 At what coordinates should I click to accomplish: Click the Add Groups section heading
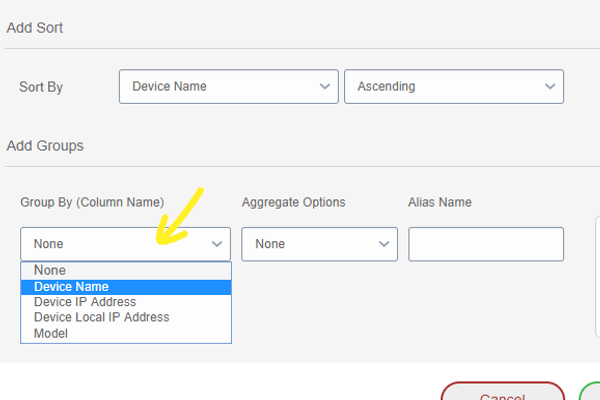coord(45,146)
